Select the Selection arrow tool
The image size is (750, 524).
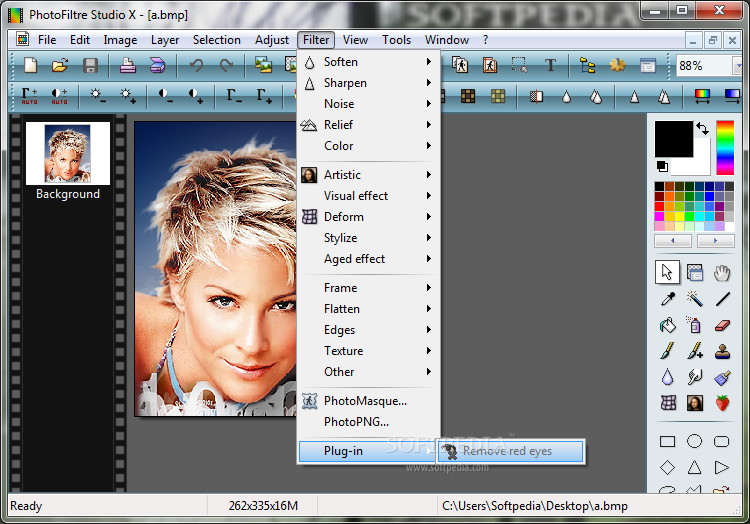(667, 273)
